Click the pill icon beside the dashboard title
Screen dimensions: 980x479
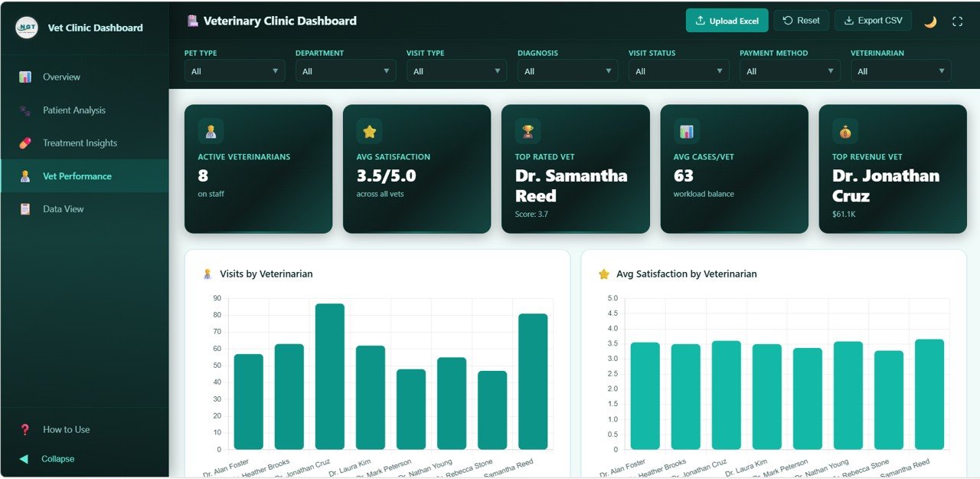(193, 21)
